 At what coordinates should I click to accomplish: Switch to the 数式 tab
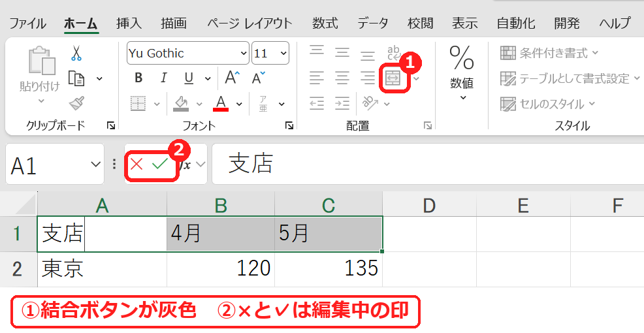[x=325, y=24]
